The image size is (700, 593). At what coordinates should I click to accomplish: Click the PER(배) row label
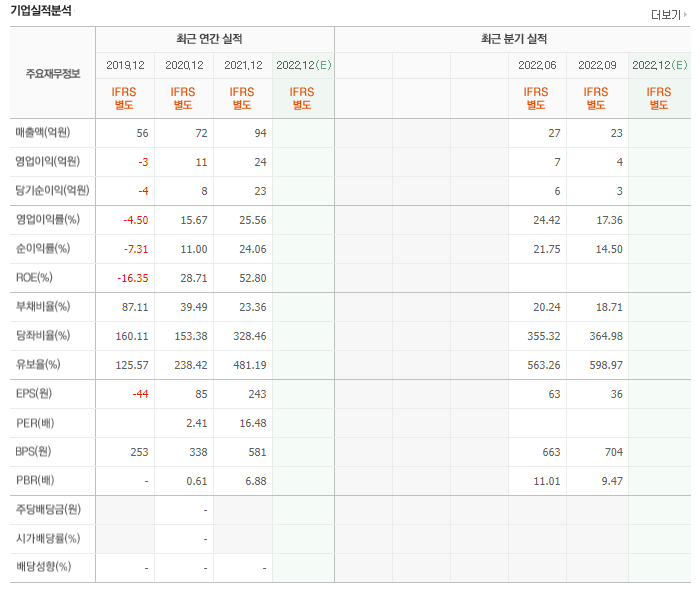click(x=35, y=422)
